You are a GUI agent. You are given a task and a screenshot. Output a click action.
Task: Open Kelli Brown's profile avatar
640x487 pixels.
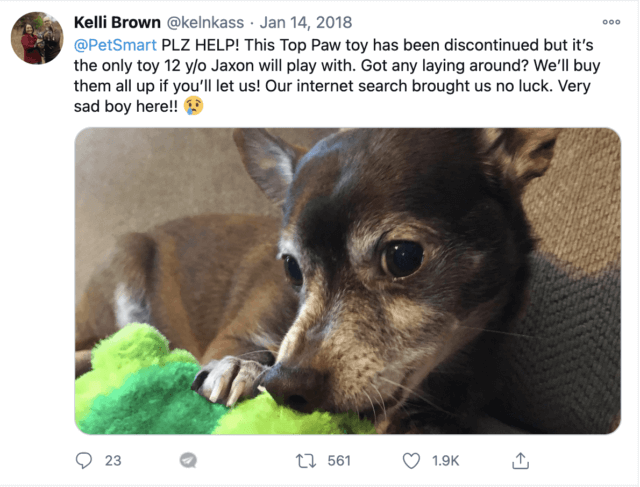pyautogui.click(x=37, y=38)
